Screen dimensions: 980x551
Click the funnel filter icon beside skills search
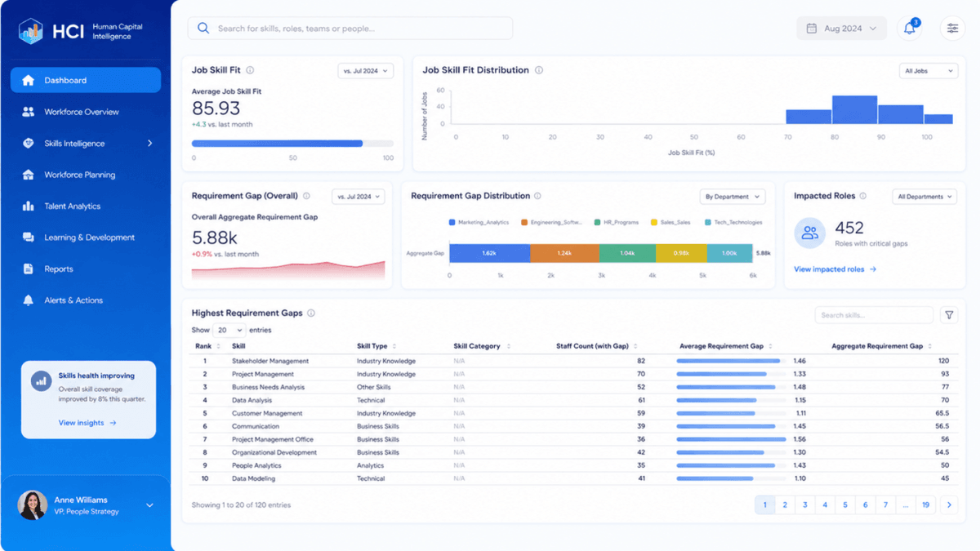click(949, 315)
